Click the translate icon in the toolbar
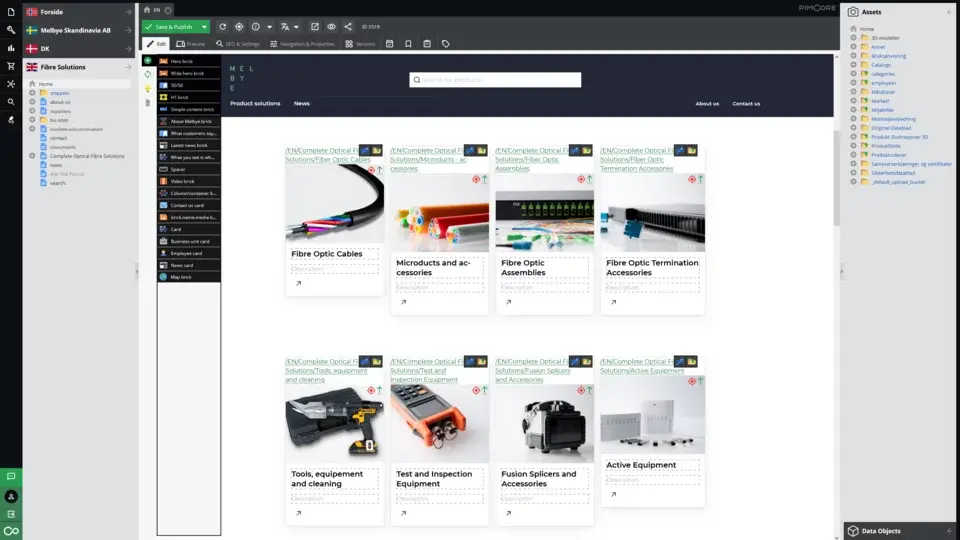This screenshot has height=540, width=960. [x=285, y=27]
